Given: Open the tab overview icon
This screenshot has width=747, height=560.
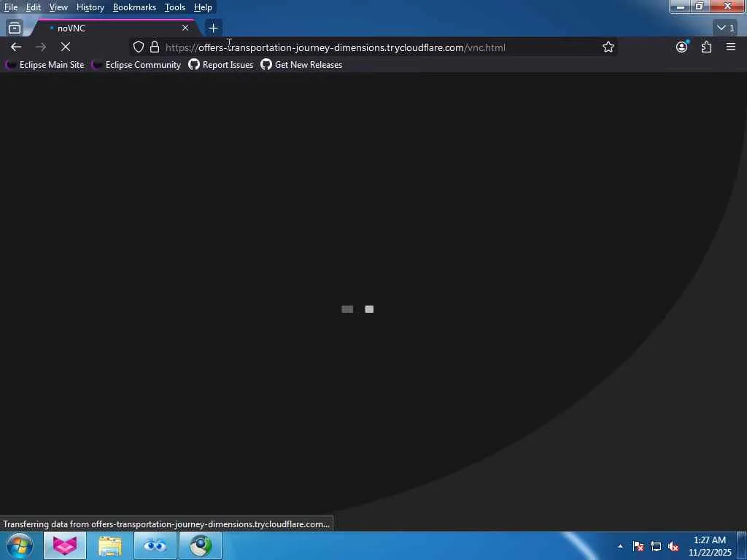Looking at the screenshot, I should 15,28.
